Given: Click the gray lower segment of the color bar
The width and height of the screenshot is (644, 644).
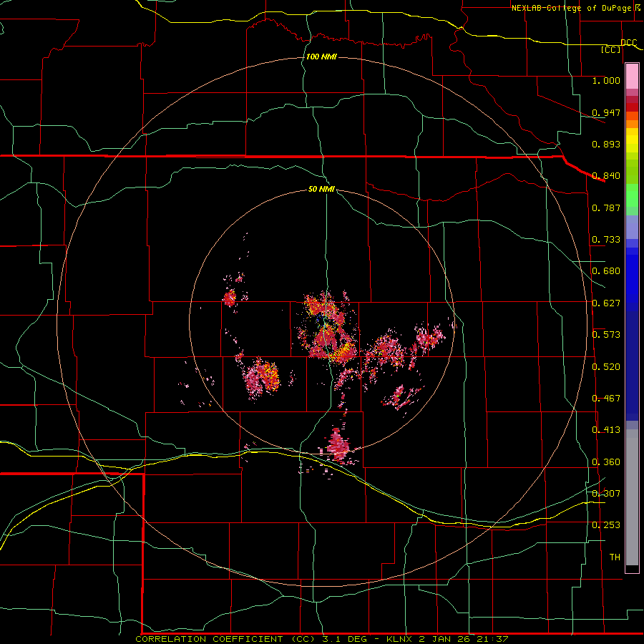Looking at the screenshot, I should 632,497.
